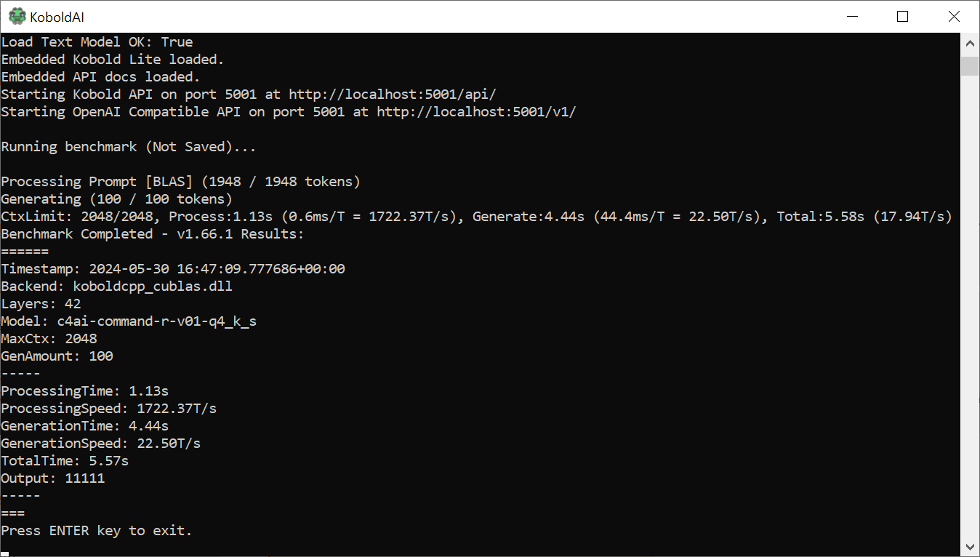Click the http://localhost:5001/api/ URL text
Viewport: 980px width, 557px height.
393,95
